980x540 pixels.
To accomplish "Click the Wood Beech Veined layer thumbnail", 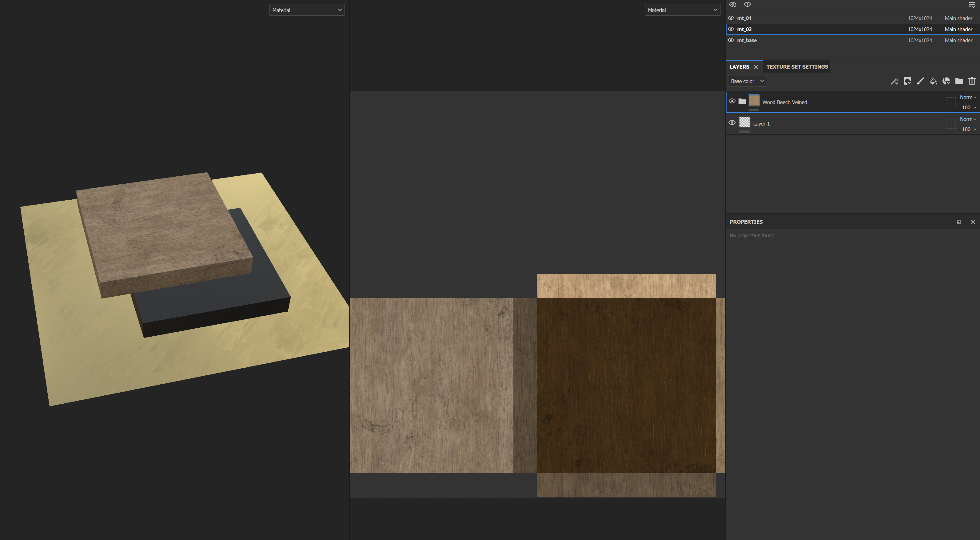I will tap(753, 101).
